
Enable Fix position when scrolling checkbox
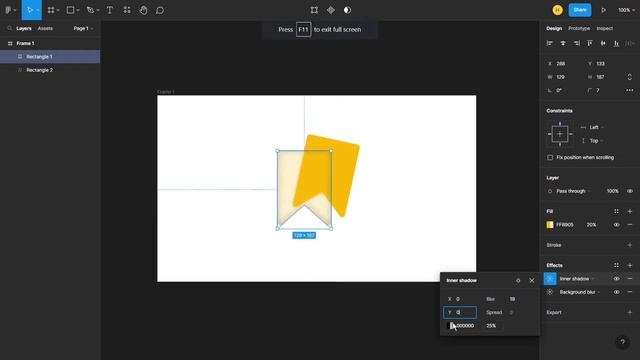550,158
